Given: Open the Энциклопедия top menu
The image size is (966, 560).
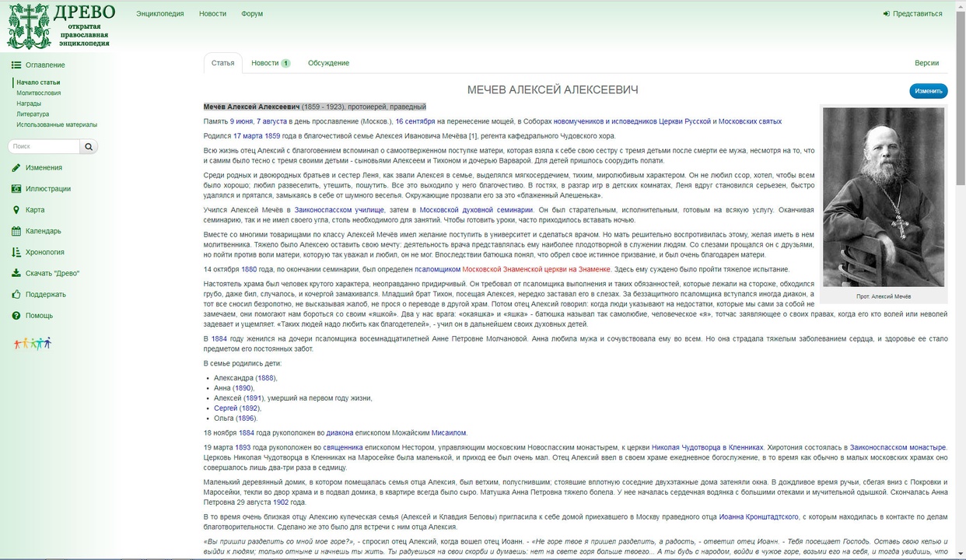Looking at the screenshot, I should click(160, 14).
